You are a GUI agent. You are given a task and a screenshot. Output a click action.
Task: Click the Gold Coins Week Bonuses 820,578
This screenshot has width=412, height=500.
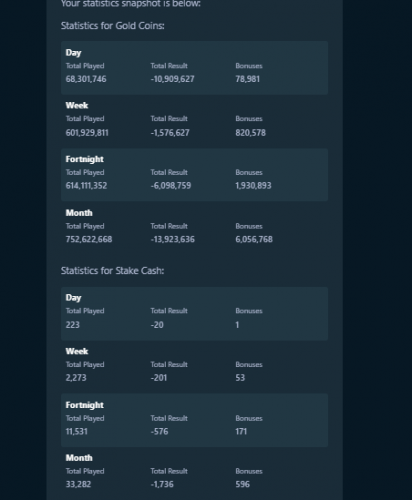click(251, 133)
